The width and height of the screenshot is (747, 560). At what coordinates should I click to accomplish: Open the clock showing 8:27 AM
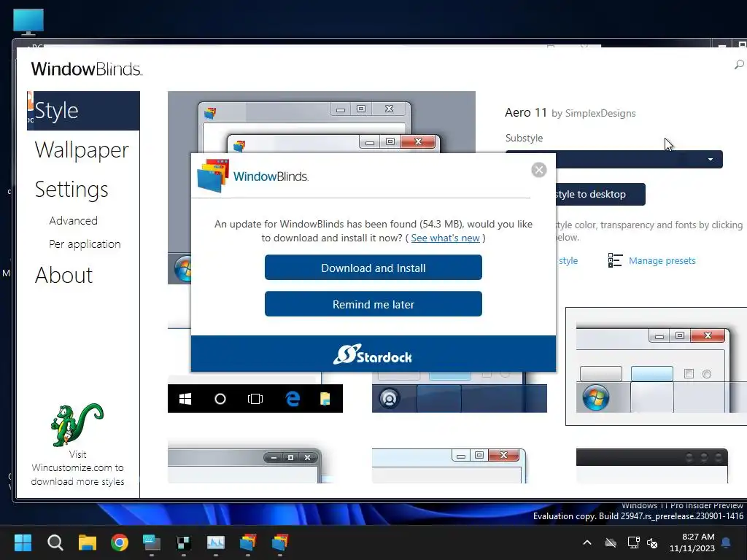click(x=692, y=542)
